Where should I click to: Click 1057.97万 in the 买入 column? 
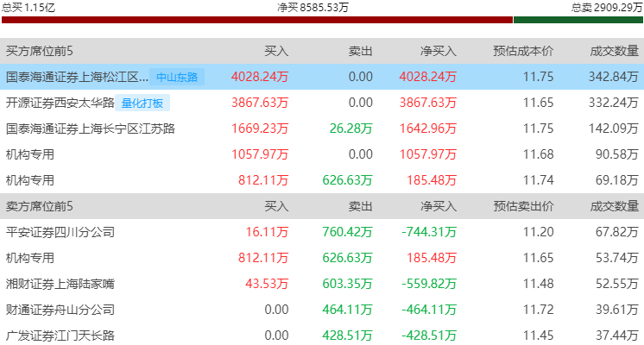click(x=260, y=154)
